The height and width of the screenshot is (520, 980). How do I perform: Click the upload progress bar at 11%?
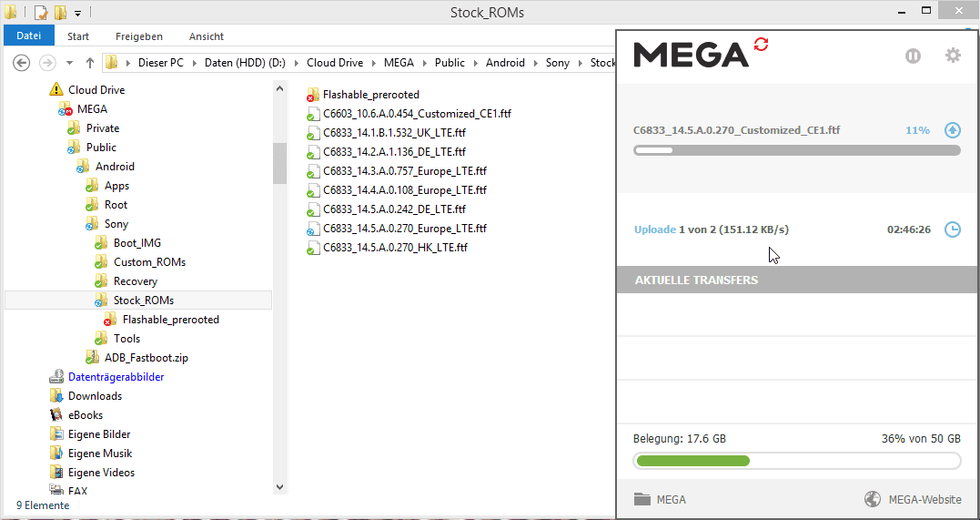(x=797, y=150)
